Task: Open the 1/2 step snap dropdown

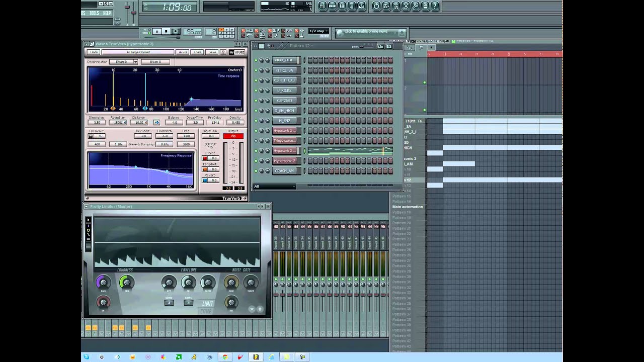Action: coord(318,31)
